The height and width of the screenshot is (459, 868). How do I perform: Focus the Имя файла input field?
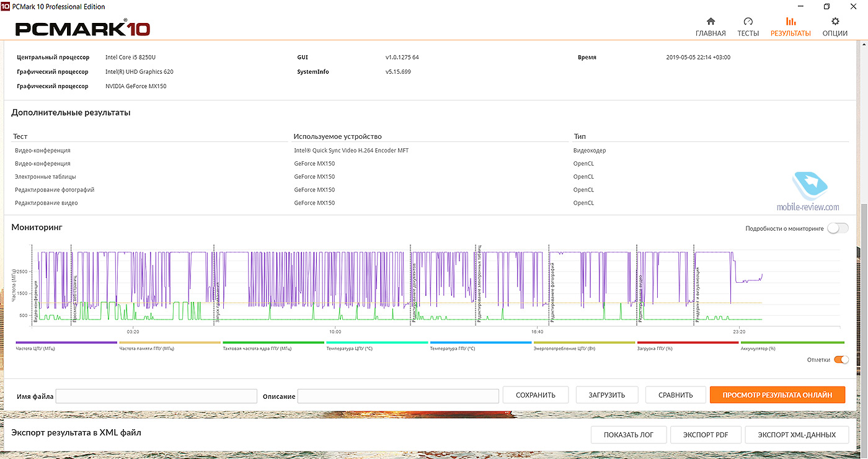click(156, 396)
